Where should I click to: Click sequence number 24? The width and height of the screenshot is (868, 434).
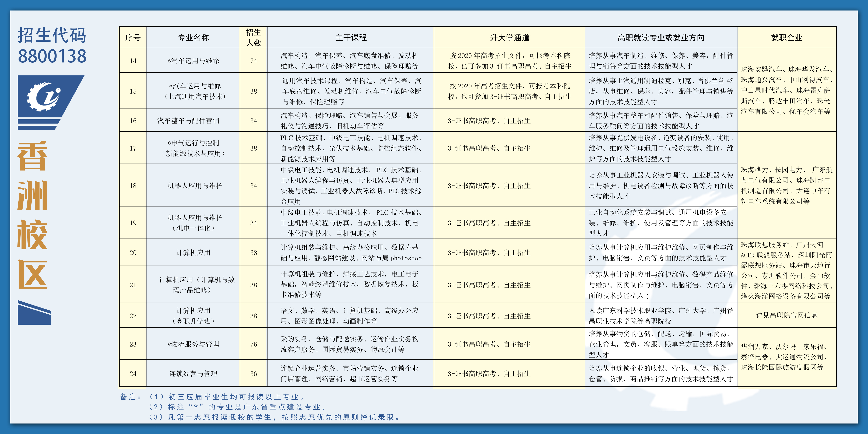(x=133, y=373)
